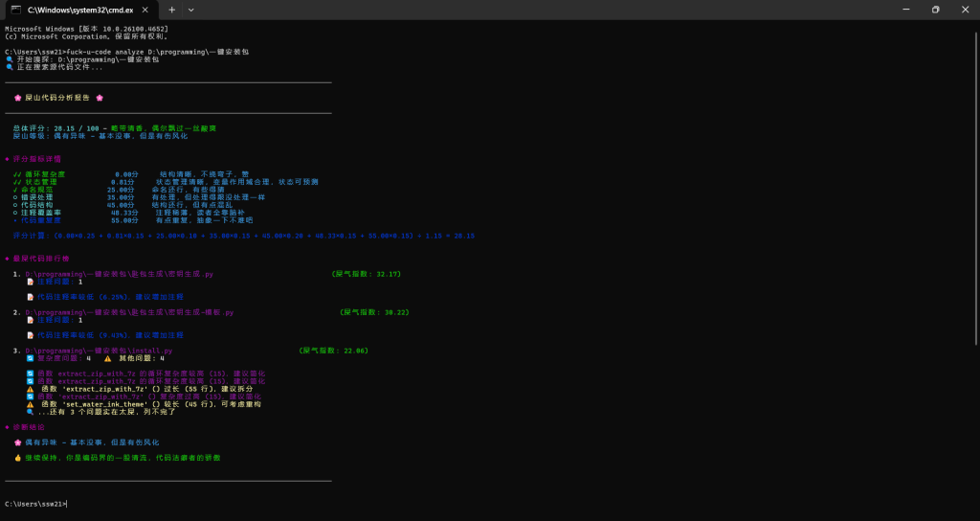The height and width of the screenshot is (521, 980).
Task: Minimize the terminal window
Action: click(891, 9)
